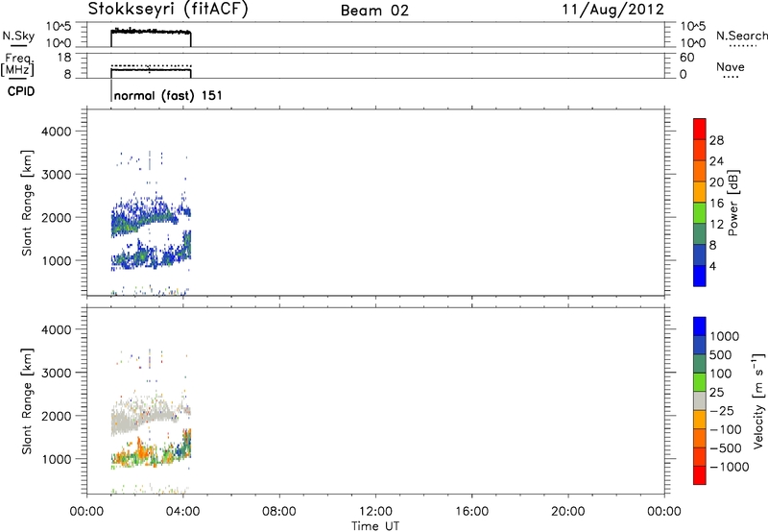
Task: Click the orange-green velocity band near 1000 km
Action: 152,450
